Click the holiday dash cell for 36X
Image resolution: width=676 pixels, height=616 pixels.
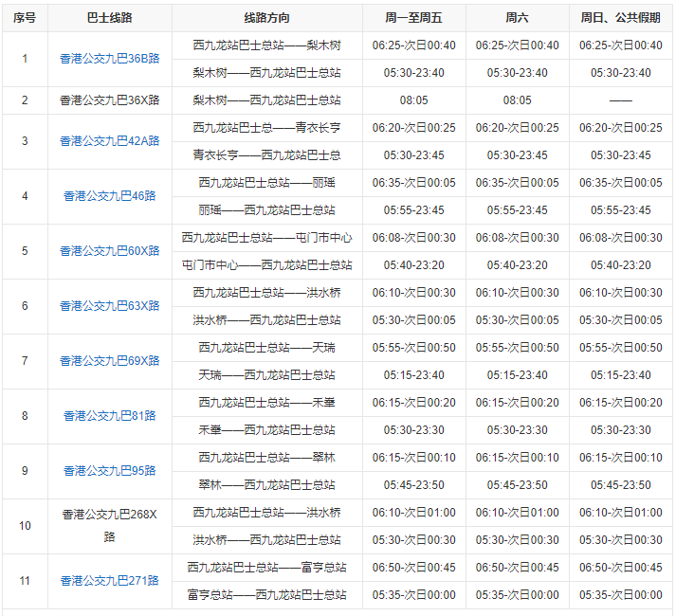pyautogui.click(x=620, y=100)
